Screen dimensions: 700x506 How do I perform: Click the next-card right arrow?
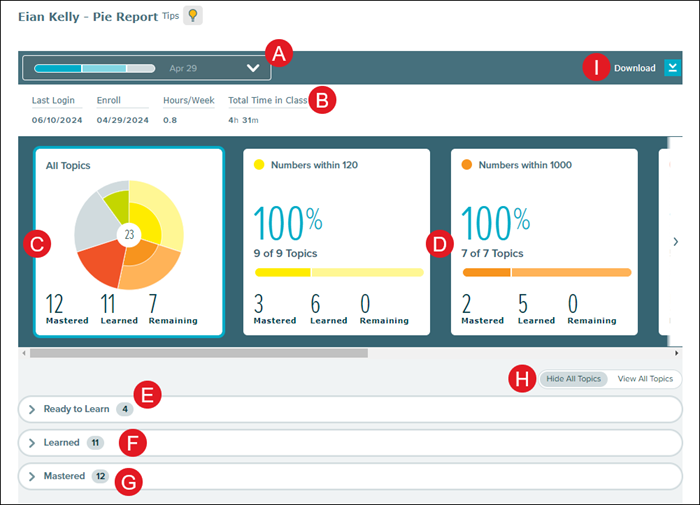[x=675, y=241]
